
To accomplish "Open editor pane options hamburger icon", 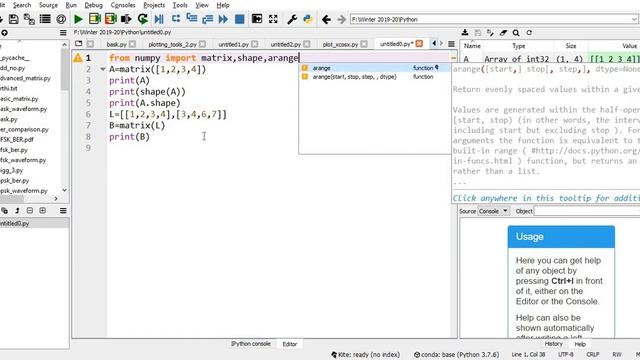I will tap(451, 44).
